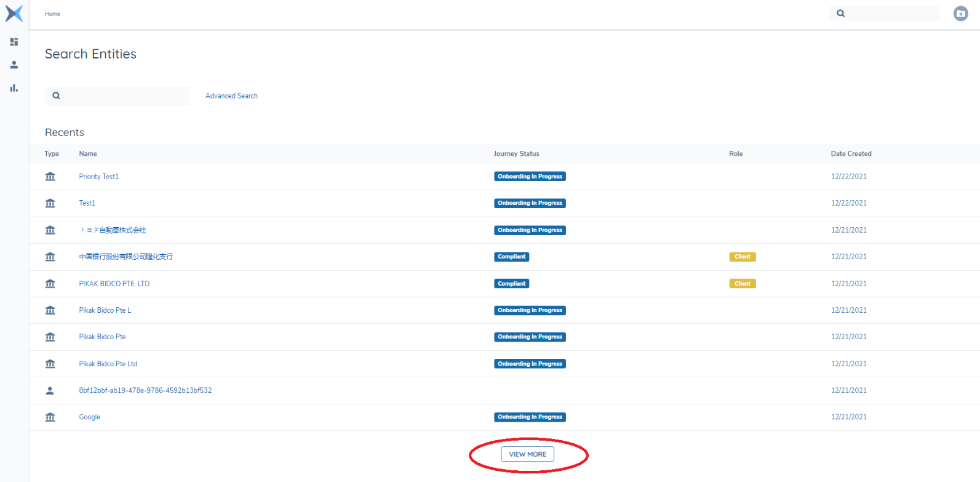Go to the Home breadcrumb
The width and height of the screenshot is (980, 482).
52,14
